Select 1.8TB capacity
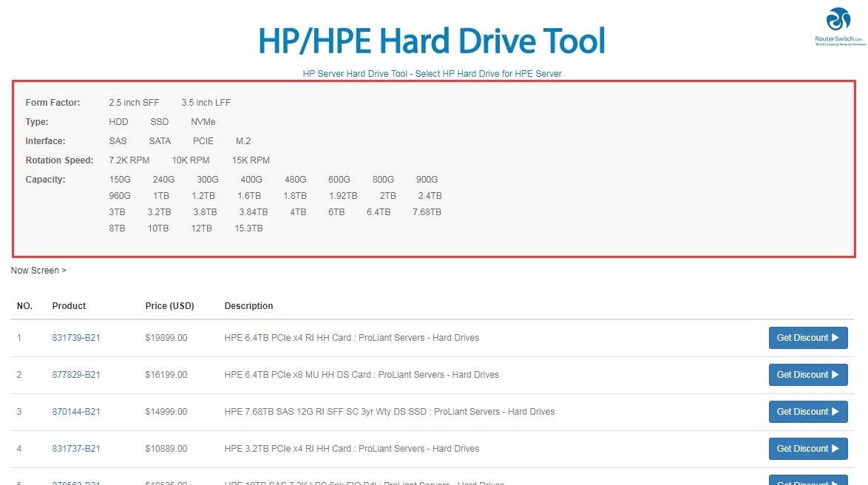This screenshot has width=868, height=485. click(295, 196)
